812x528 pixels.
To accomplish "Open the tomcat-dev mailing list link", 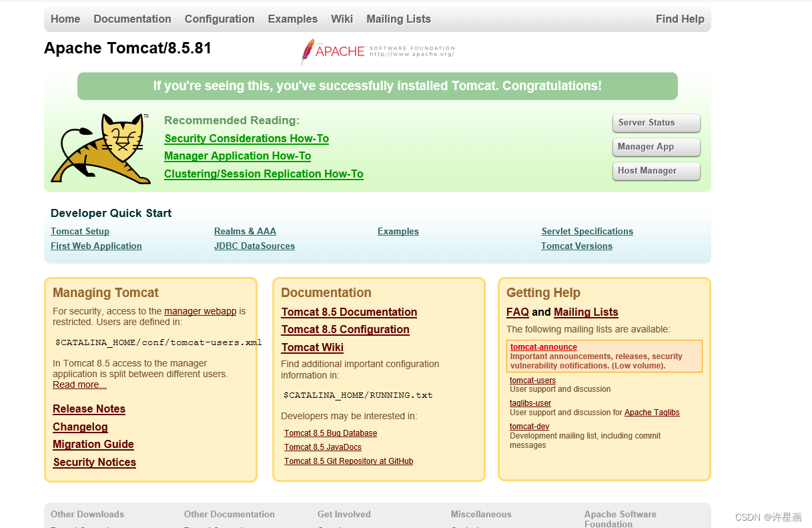I will tap(530, 427).
